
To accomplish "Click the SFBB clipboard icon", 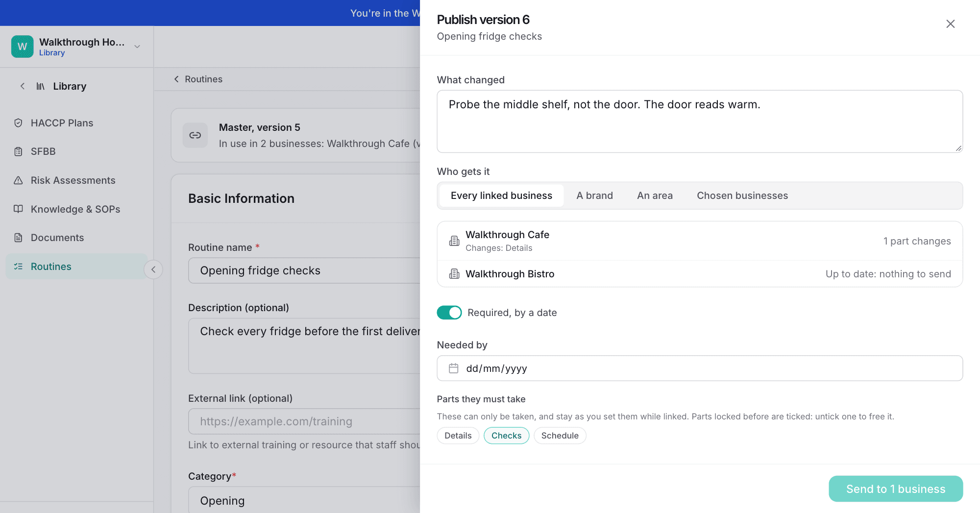I will point(18,151).
